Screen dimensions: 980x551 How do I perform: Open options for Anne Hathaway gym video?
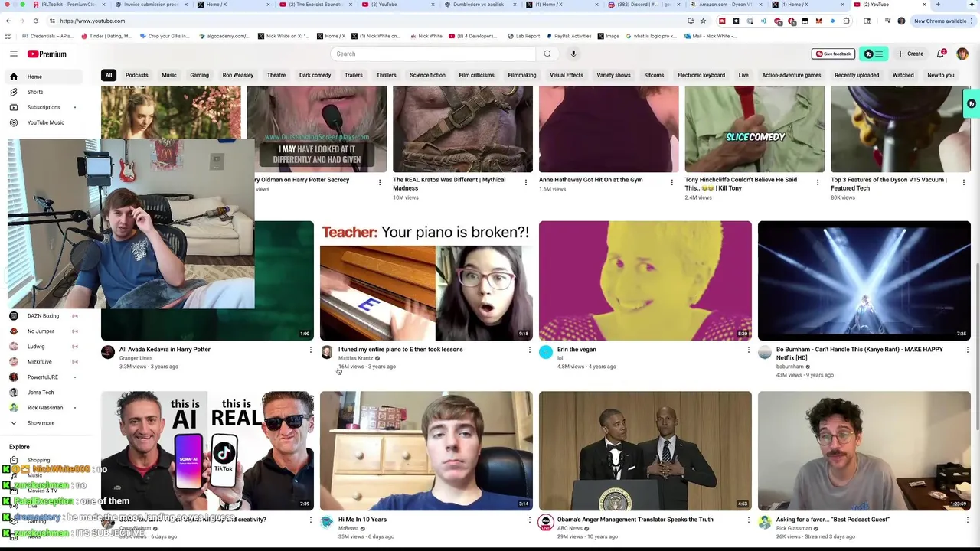[671, 182]
